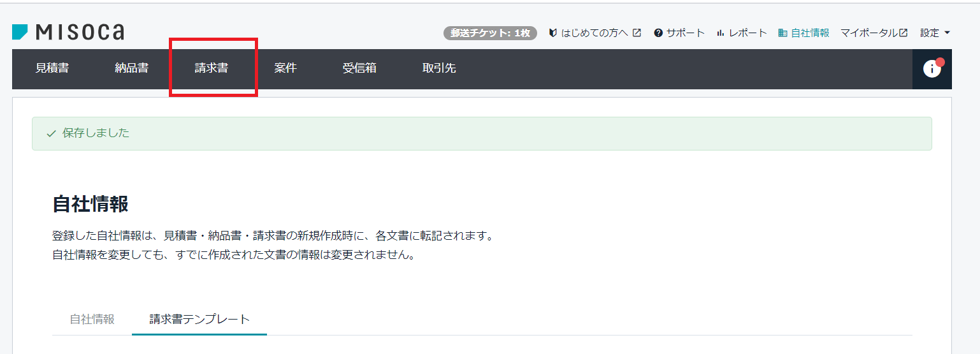Image resolution: width=980 pixels, height=354 pixels.
Task: Click the 郵送チケット 1枚 badge
Action: [490, 33]
